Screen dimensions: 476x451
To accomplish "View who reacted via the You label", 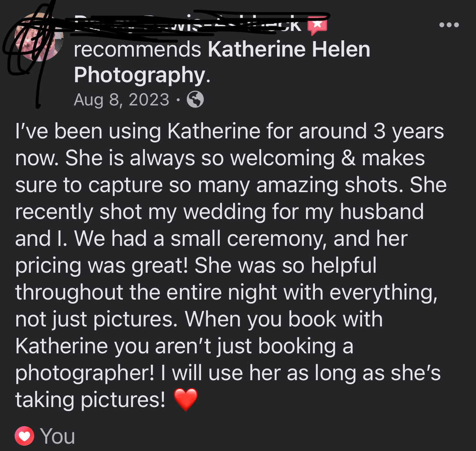I will click(57, 436).
